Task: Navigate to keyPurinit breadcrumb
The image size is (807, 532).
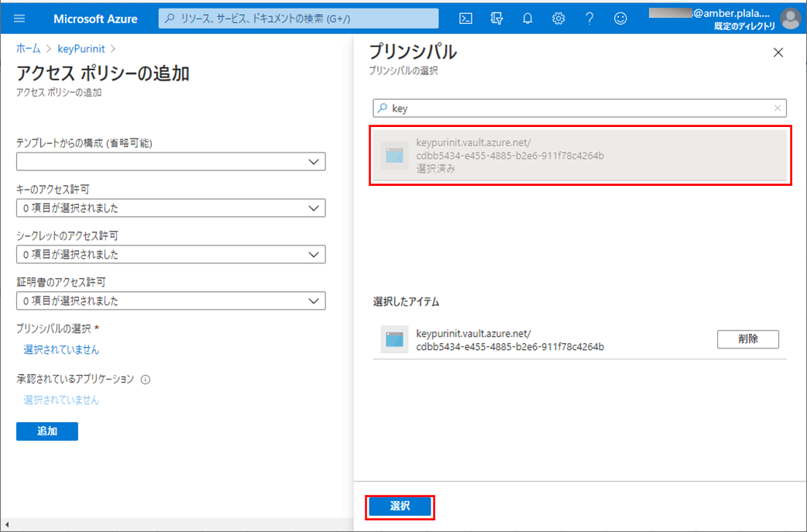Action: pos(83,49)
